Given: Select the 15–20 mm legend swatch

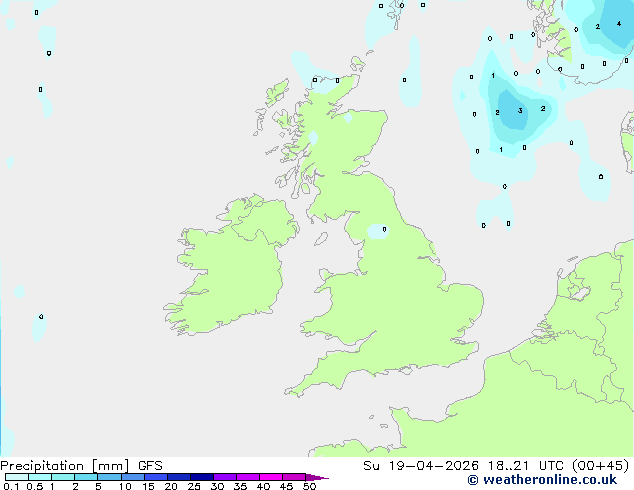Looking at the screenshot, I should coord(156,477).
